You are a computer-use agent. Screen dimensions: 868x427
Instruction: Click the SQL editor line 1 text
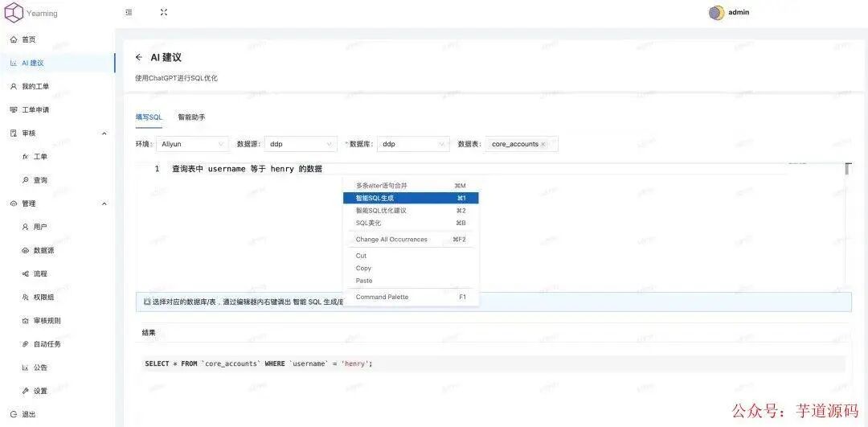[247, 169]
